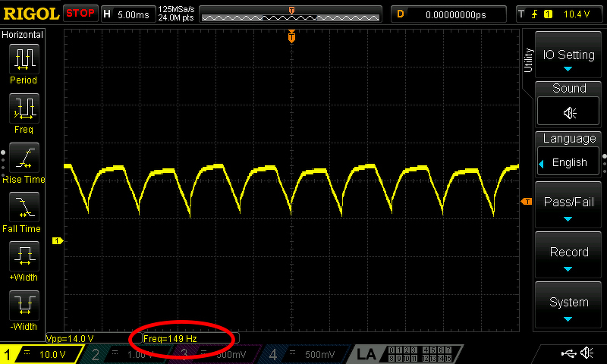Screen dimensions: 607x364
Task: Click the 125MSa/s sample rate readout
Action: pyautogui.click(x=176, y=9)
